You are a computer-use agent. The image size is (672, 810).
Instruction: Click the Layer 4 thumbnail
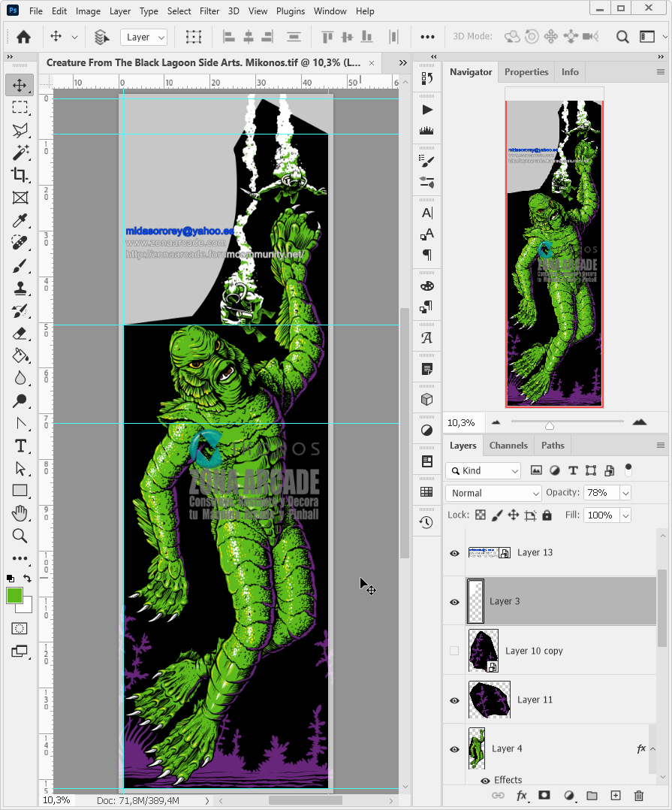[477, 748]
